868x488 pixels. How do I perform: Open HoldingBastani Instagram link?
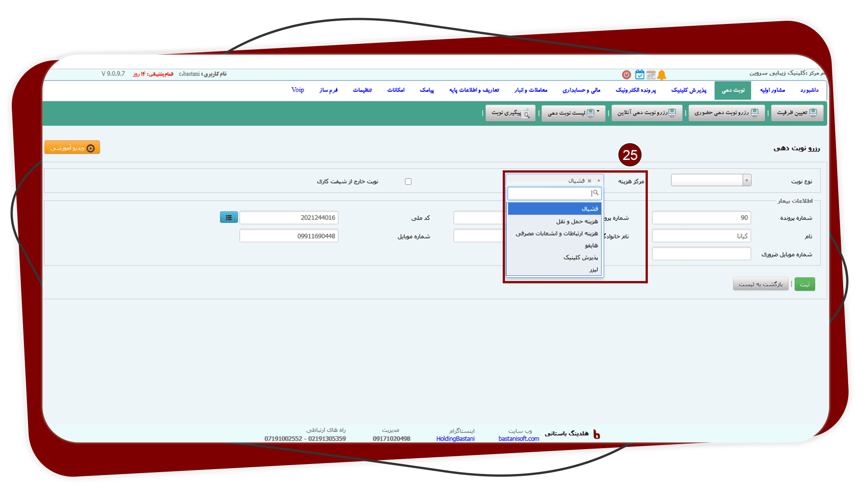pyautogui.click(x=455, y=439)
